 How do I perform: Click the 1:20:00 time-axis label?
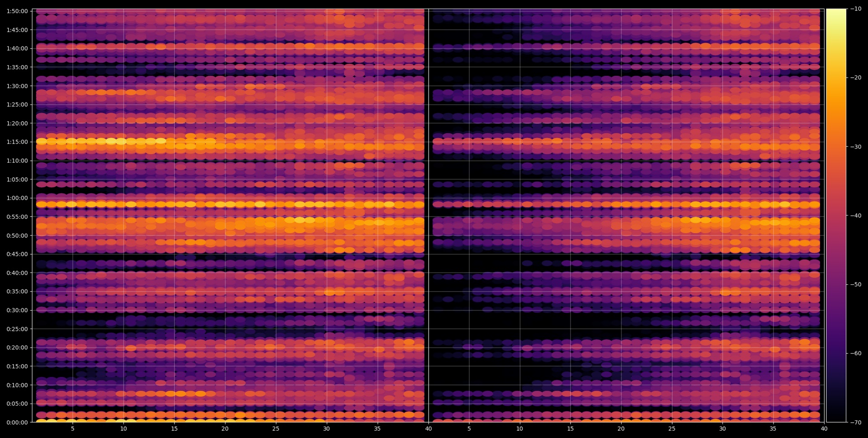17,123
